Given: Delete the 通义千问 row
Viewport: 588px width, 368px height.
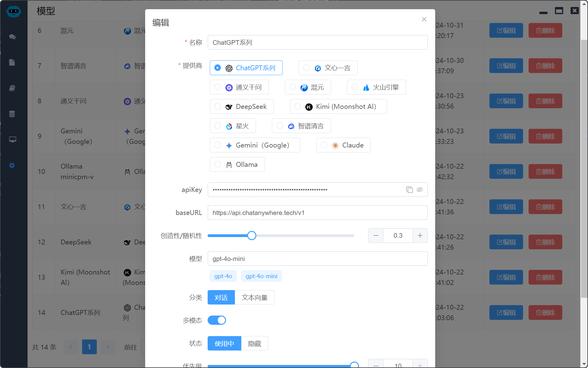Looking at the screenshot, I should 545,101.
